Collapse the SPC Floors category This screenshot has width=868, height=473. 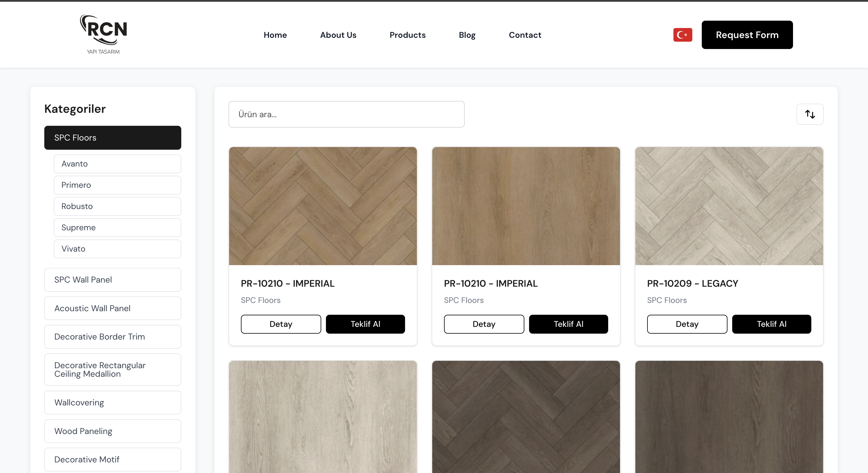112,138
